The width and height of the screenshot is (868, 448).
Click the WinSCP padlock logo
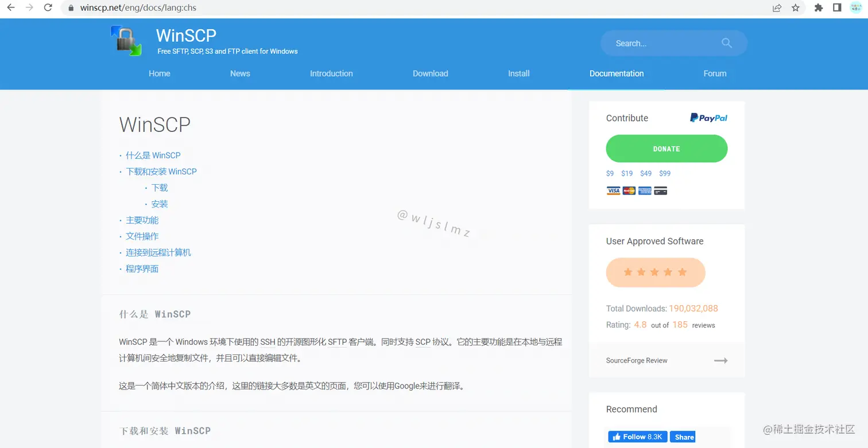pos(126,40)
